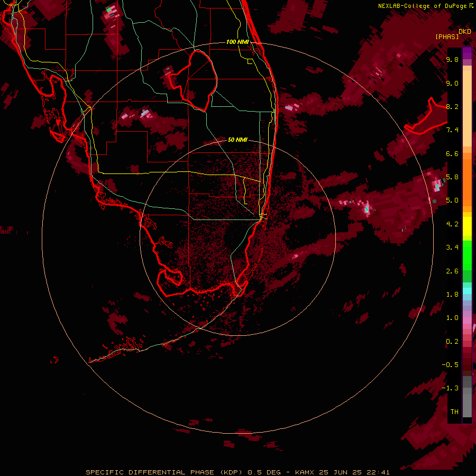Click the 100 NMI range ring label
This screenshot has height=476, width=476.
click(x=237, y=42)
